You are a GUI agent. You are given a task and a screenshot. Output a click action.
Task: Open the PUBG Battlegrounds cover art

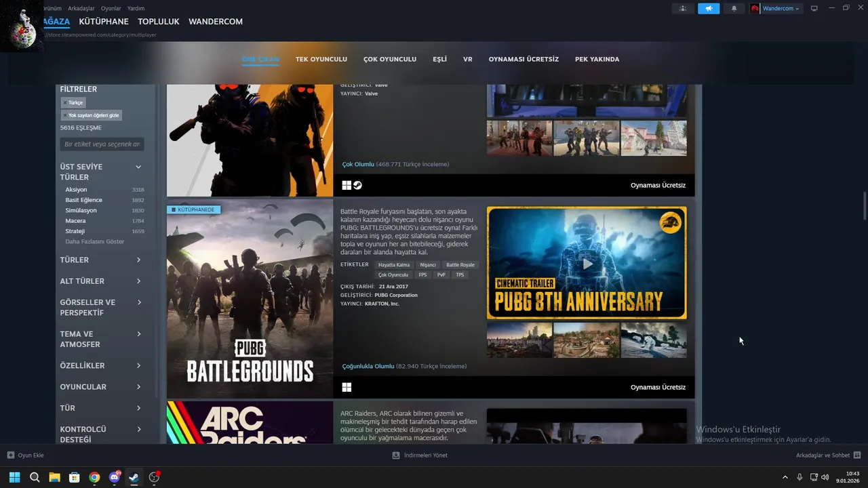coord(250,299)
